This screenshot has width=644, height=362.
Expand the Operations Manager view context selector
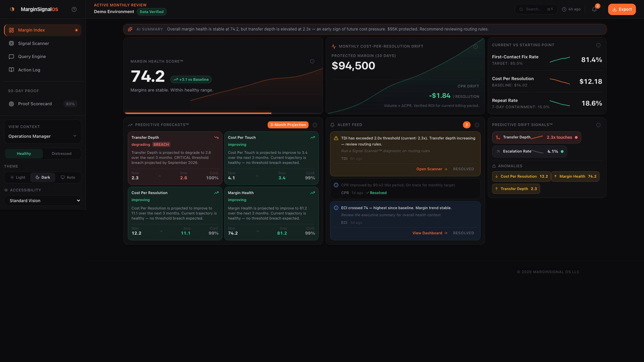pyautogui.click(x=43, y=136)
